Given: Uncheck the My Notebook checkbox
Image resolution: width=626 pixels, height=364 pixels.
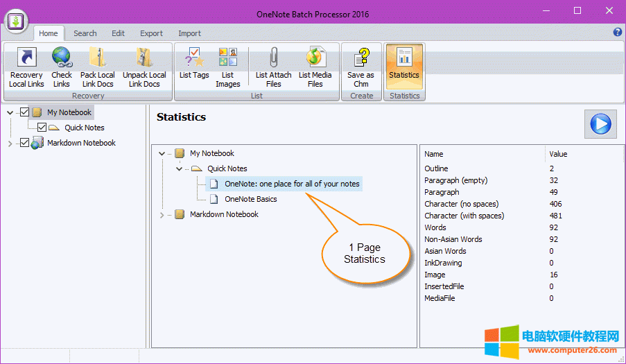Looking at the screenshot, I should (25, 112).
